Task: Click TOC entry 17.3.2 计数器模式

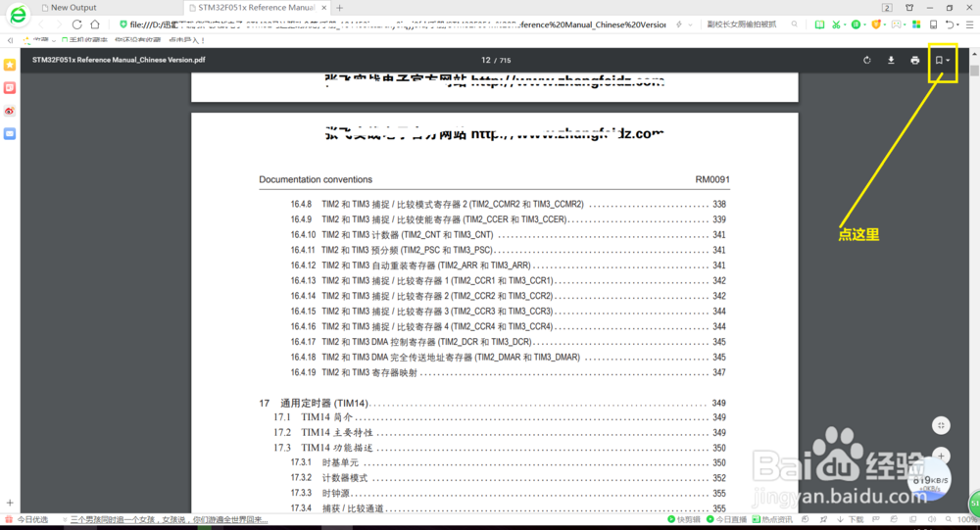Action: point(508,478)
